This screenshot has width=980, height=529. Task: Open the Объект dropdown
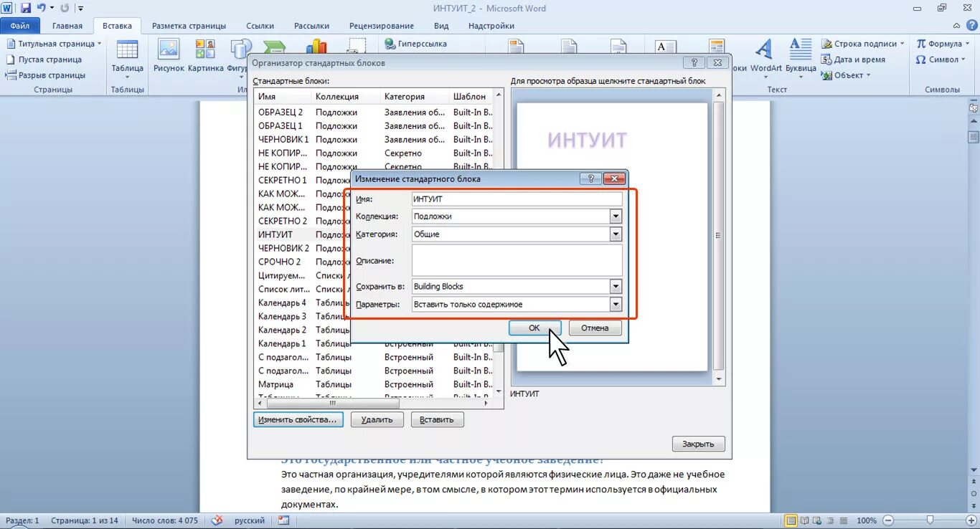[x=847, y=75]
